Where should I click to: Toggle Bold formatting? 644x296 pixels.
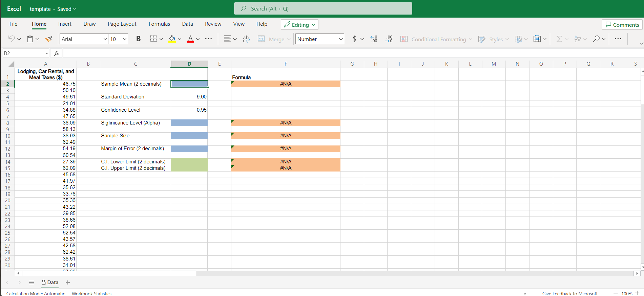(138, 39)
